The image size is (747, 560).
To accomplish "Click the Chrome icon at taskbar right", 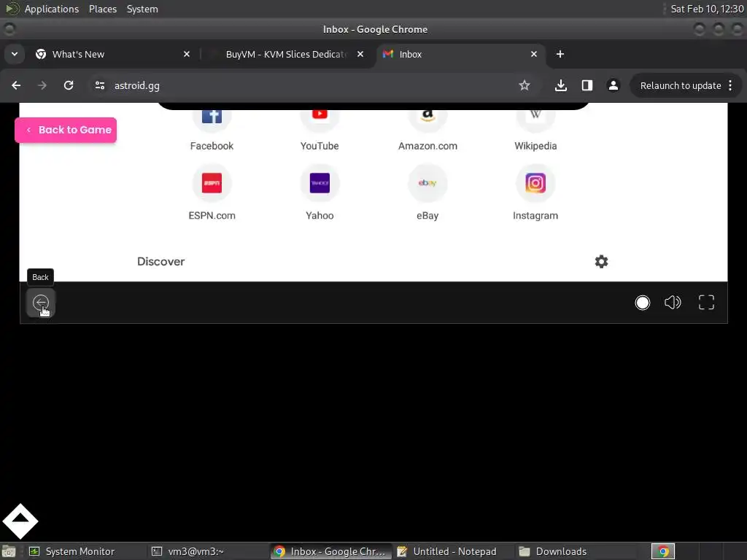I will click(x=663, y=551).
